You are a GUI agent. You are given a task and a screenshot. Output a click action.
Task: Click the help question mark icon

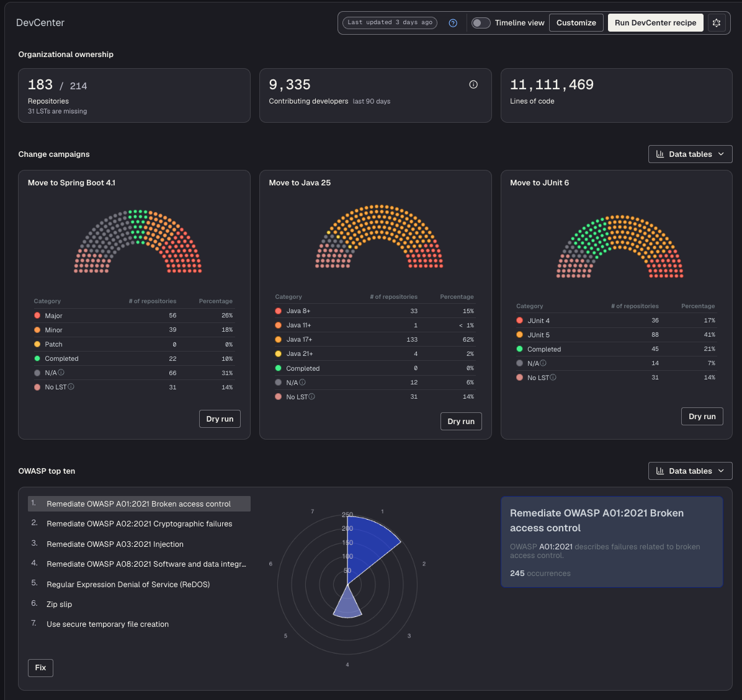[453, 23]
